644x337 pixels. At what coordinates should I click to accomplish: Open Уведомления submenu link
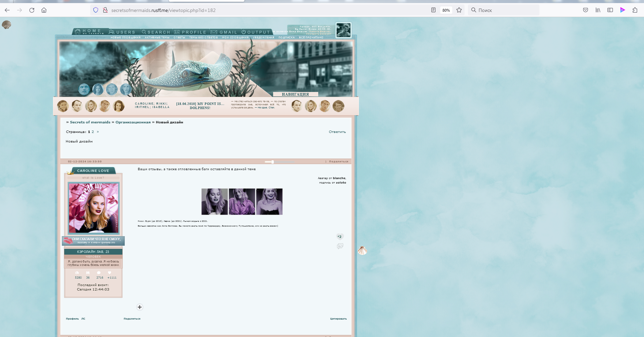point(263,38)
